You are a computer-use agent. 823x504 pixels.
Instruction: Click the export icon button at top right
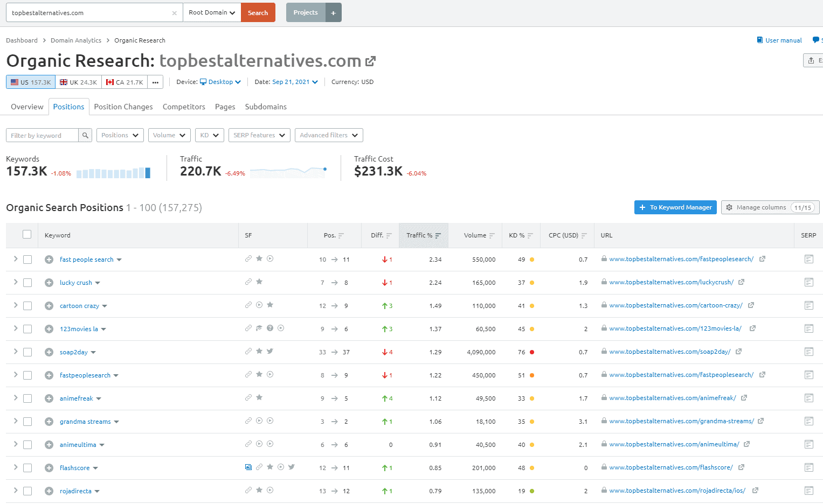click(813, 60)
